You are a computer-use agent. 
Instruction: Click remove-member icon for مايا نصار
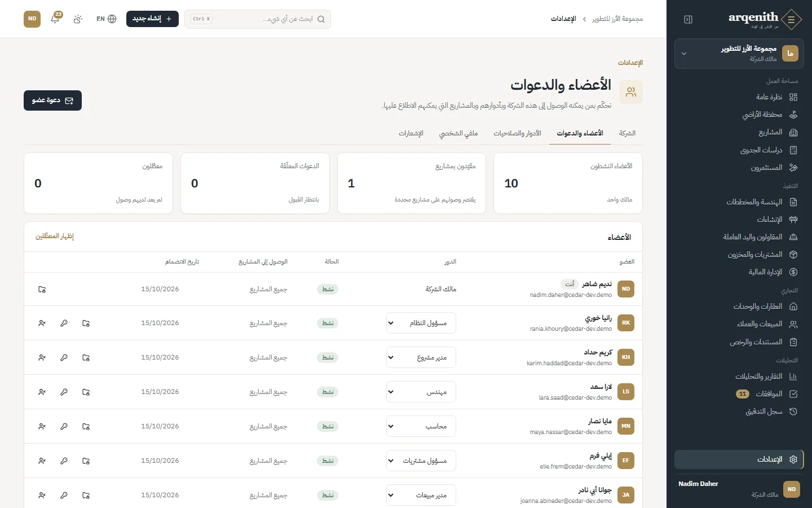tap(42, 427)
